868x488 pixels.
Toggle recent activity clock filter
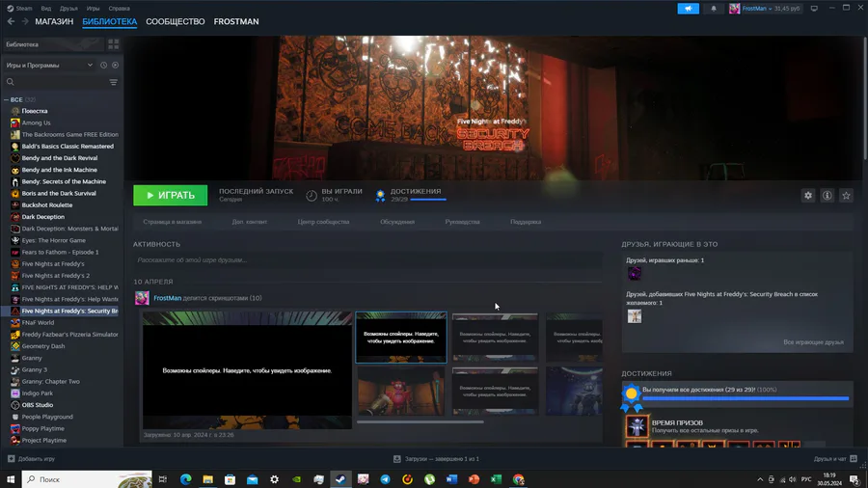103,66
